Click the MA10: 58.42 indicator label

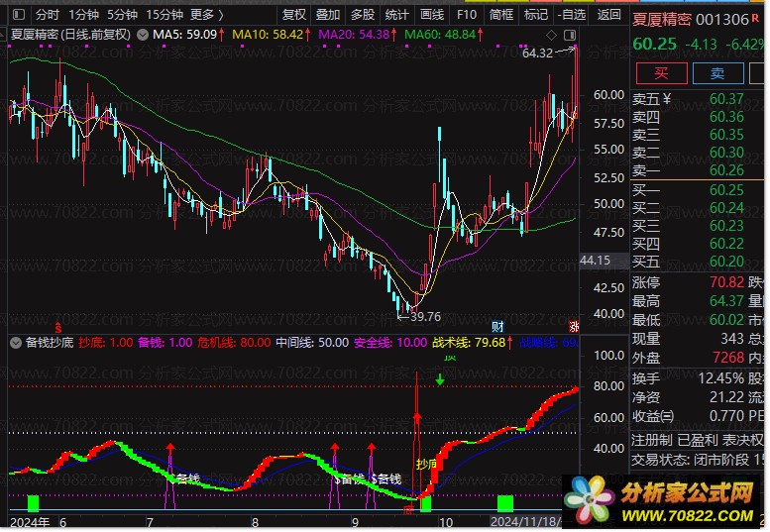[x=272, y=35]
